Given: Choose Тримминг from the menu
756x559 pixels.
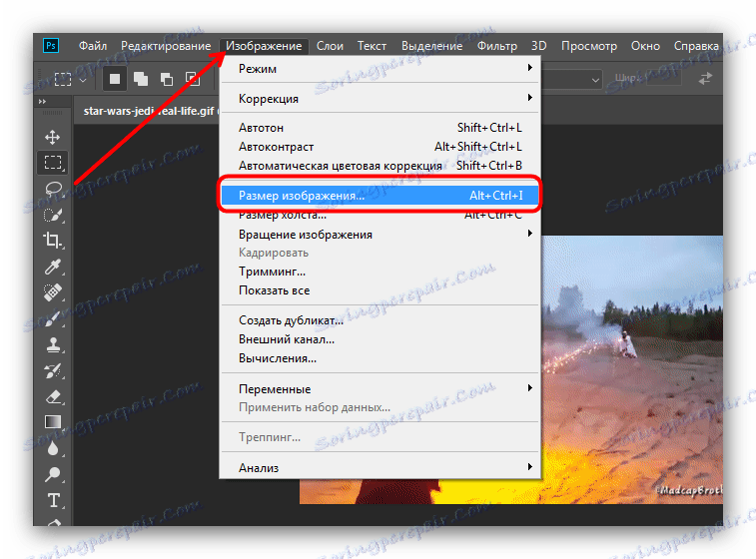Looking at the screenshot, I should click(379, 272).
